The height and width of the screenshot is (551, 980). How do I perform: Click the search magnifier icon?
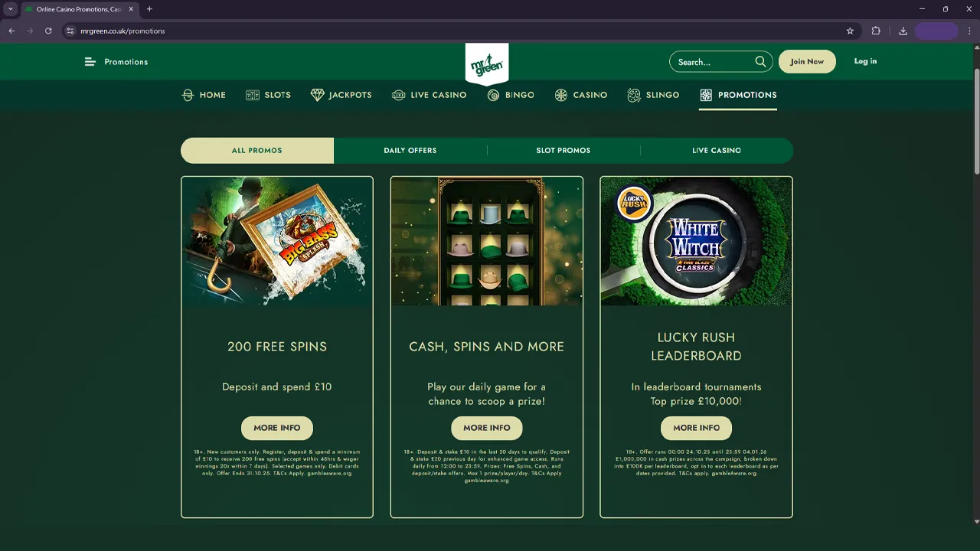760,62
